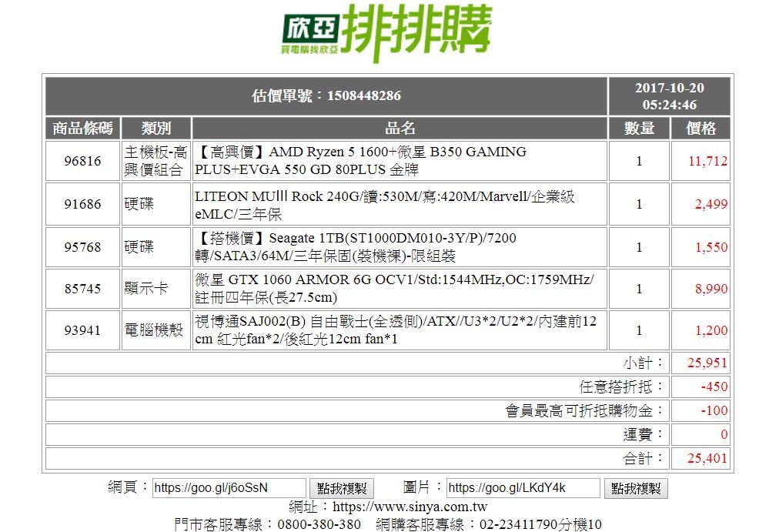Click the price 2,499
The image size is (759, 532).
711,204
